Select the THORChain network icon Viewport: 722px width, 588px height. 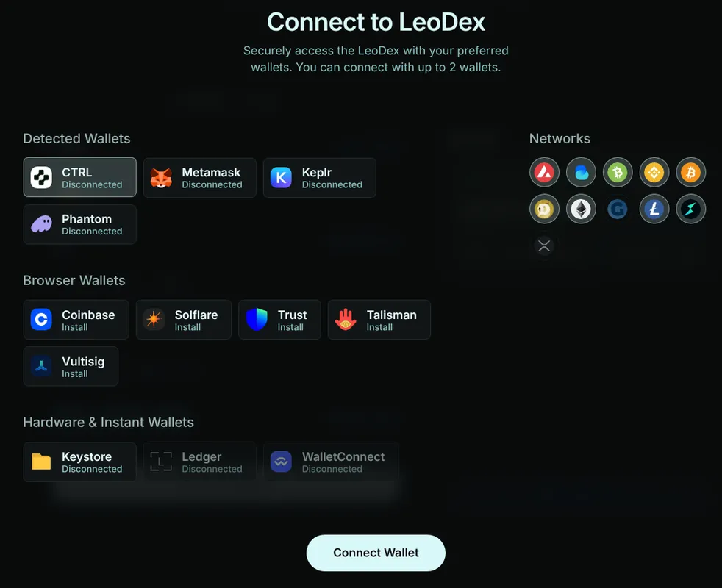click(x=690, y=209)
